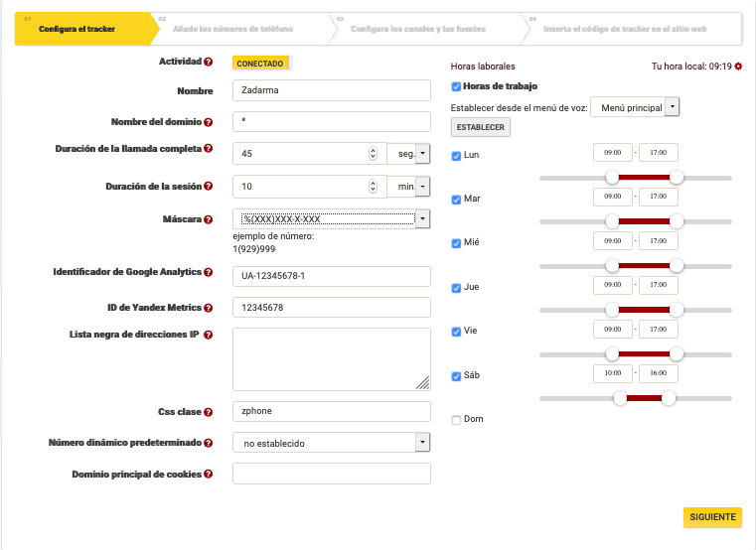This screenshot has width=756, height=550.
Task: Uncheck the Jue working day
Action: tap(456, 288)
